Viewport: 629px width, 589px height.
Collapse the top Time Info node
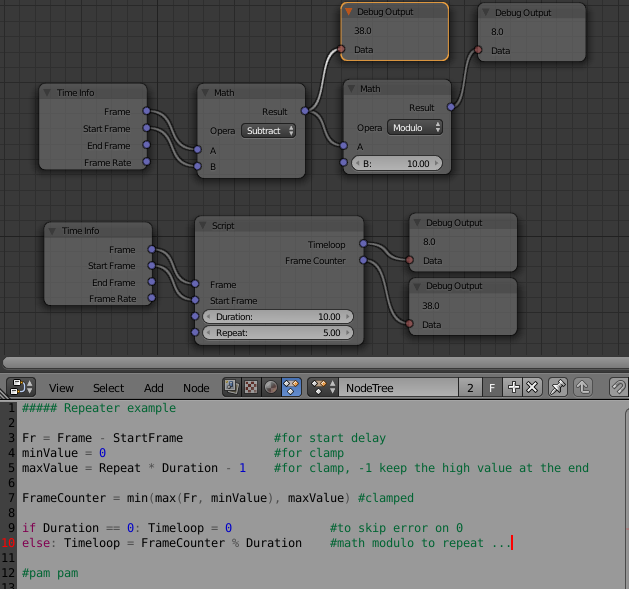[x=47, y=93]
